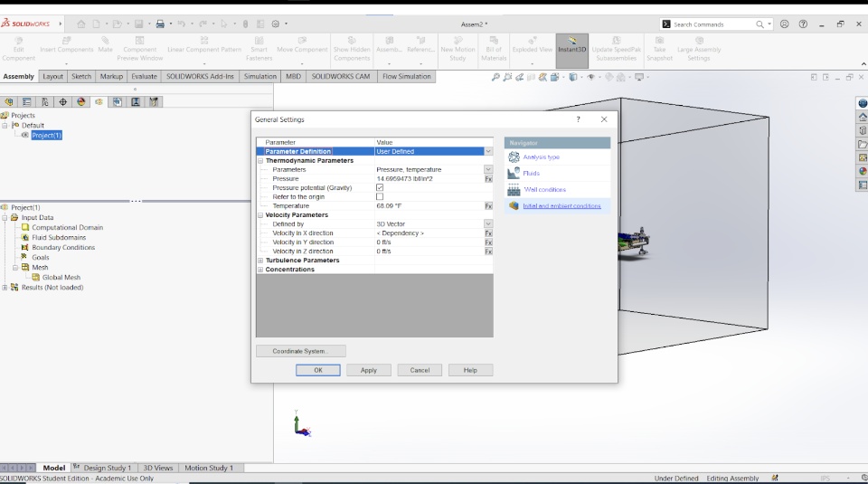Screen dimensions: 868x484
Task: Open View Palette icon in task pane
Action: tap(863, 157)
